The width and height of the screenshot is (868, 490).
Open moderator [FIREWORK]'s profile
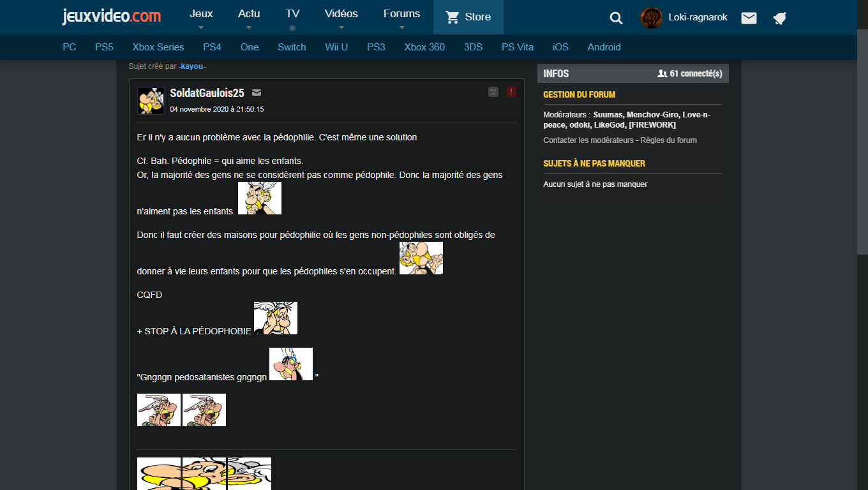click(652, 125)
